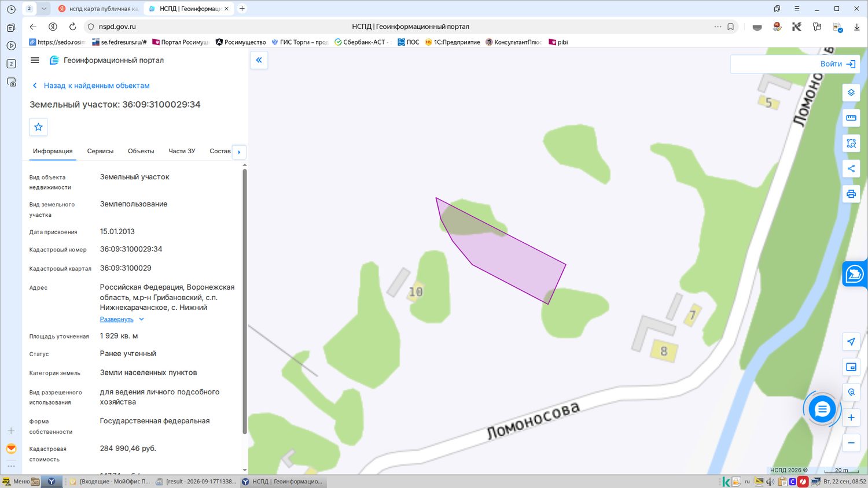868x488 pixels.
Task: Print the map with the printer icon
Action: click(851, 194)
